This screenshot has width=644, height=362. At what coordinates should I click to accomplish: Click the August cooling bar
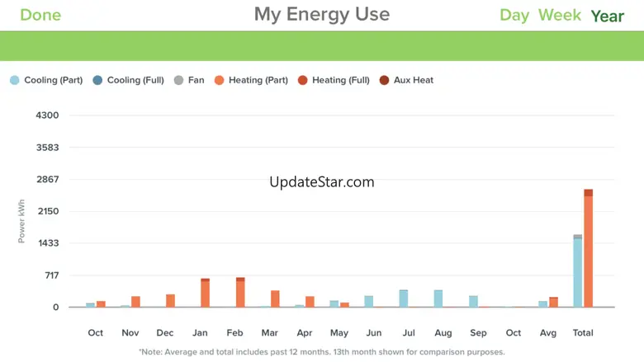click(438, 299)
